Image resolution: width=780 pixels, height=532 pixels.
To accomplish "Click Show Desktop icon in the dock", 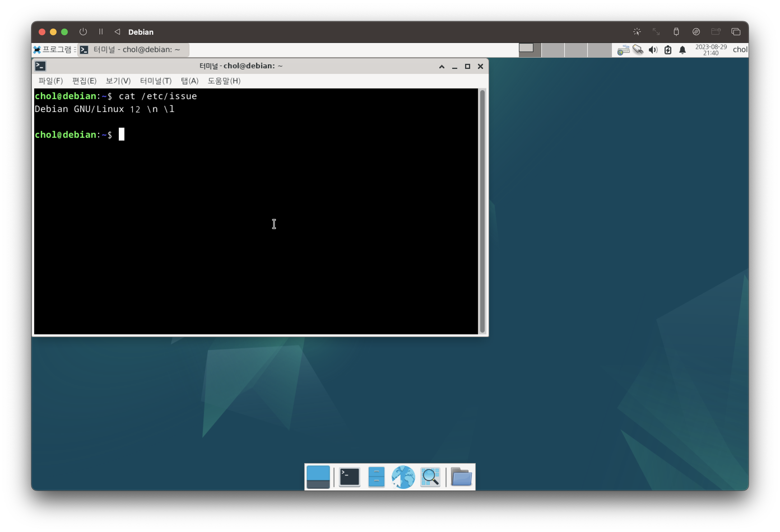I will click(318, 477).
